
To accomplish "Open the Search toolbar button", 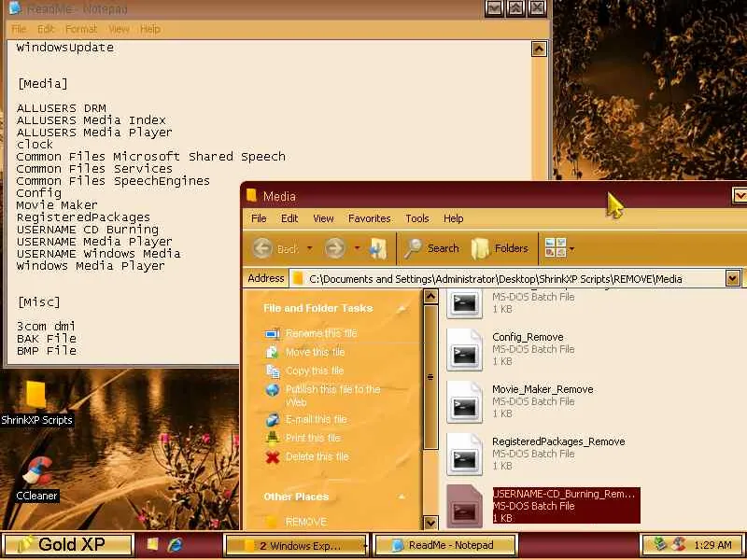I will point(431,248).
